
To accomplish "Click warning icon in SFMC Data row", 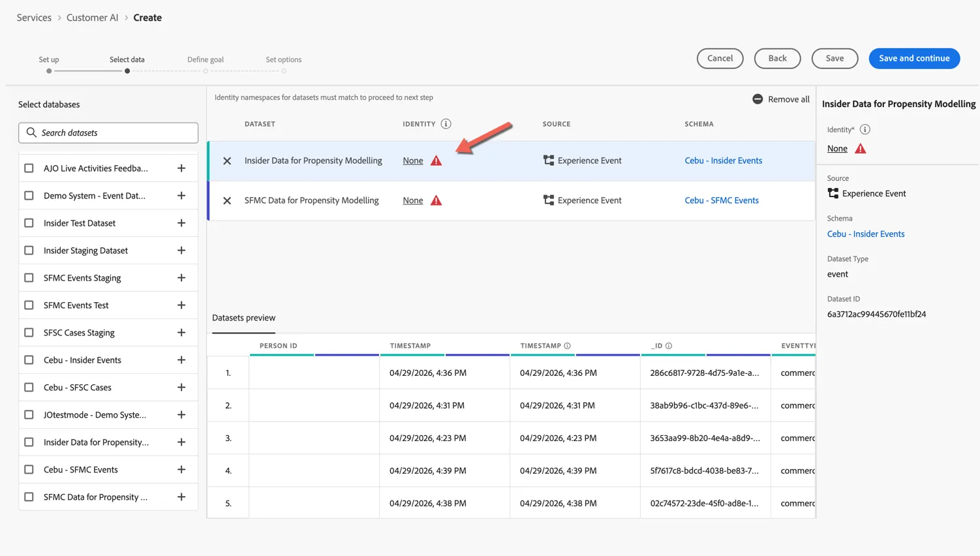I will pos(436,200).
